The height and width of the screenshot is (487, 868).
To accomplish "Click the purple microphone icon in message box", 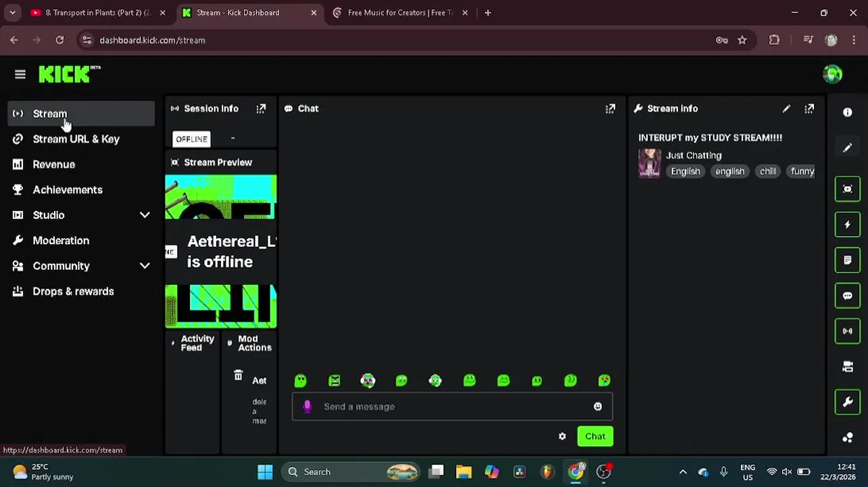I will [x=307, y=406].
